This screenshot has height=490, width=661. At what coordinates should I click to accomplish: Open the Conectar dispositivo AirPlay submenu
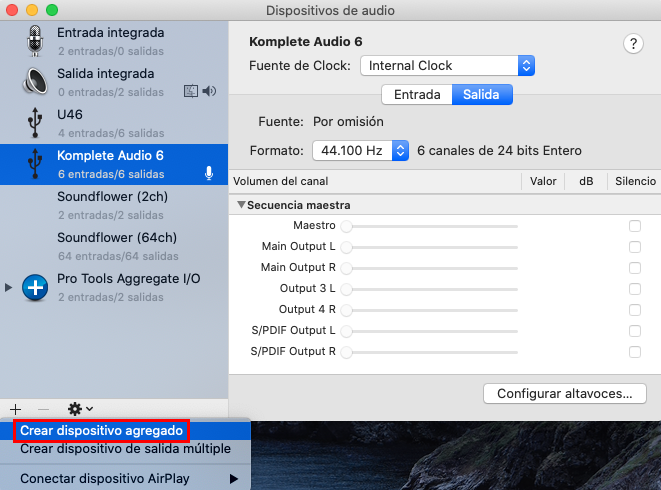tap(125, 479)
